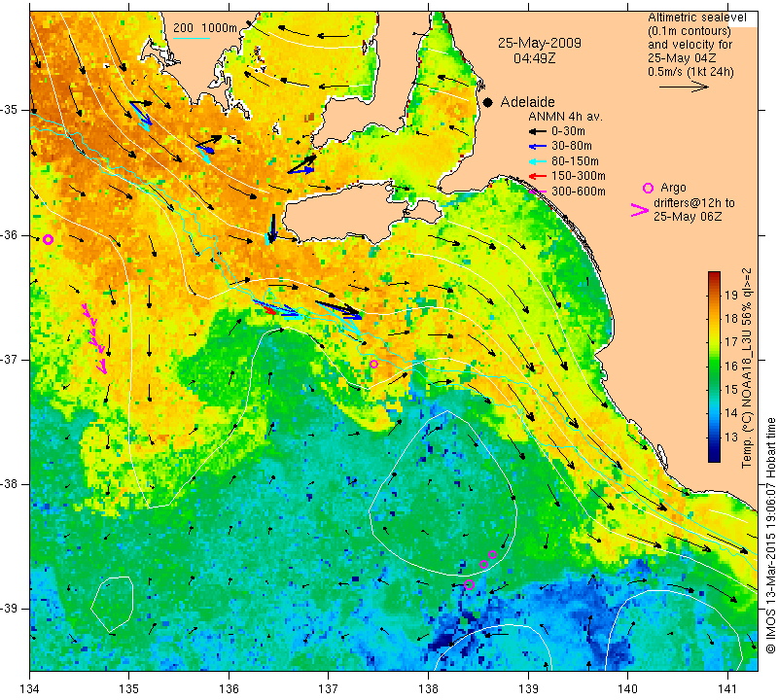Screen dimensions: 778x700
Task: Click the Argo legend text
Action: click(673, 188)
